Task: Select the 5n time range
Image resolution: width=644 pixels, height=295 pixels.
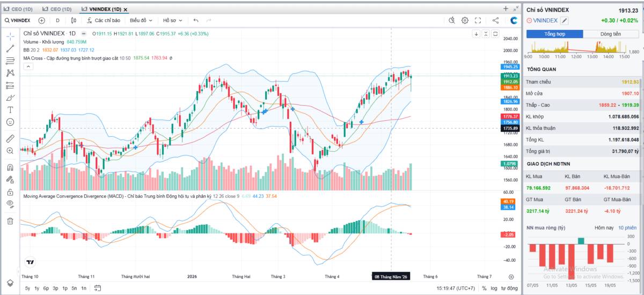Action: 74,289
